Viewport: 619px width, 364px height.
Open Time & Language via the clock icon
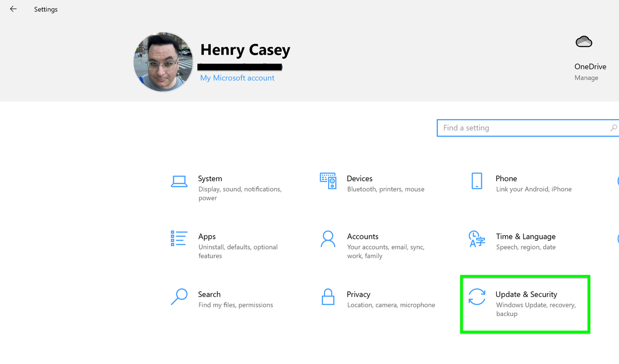click(476, 239)
